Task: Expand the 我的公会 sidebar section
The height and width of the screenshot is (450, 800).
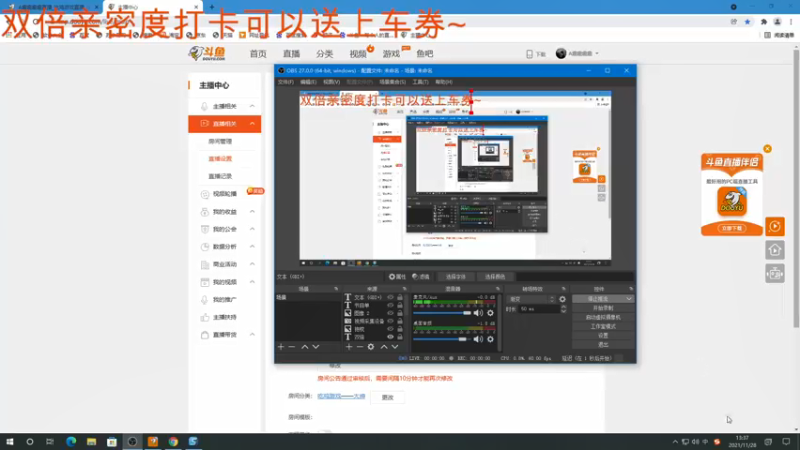Action: tap(252, 229)
